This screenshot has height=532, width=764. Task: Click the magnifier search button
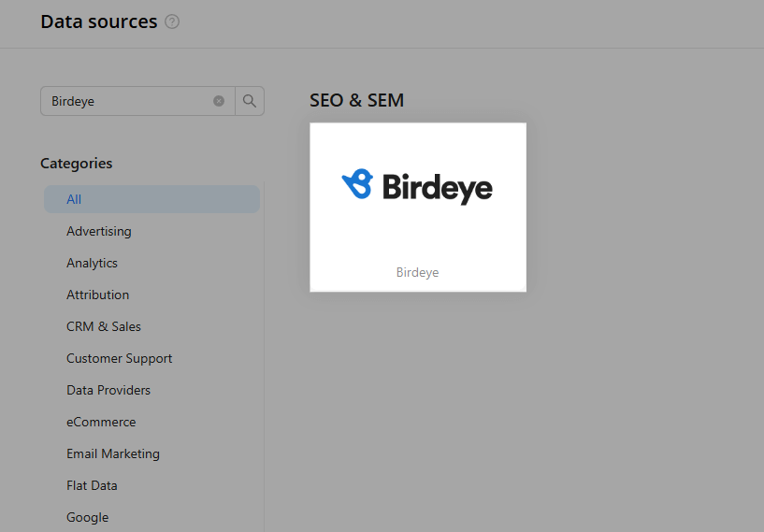[x=250, y=101]
